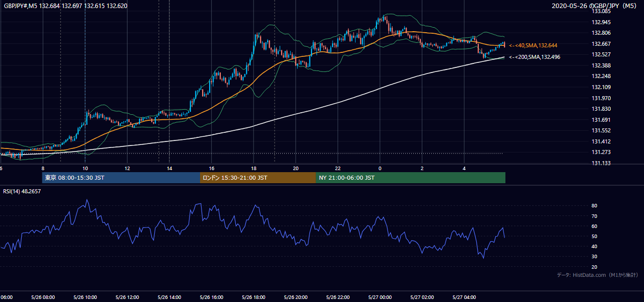Image resolution: width=644 pixels, height=302 pixels.
Task: Click the RSI(14) 48.2657 indicator label
Action: tap(22, 191)
